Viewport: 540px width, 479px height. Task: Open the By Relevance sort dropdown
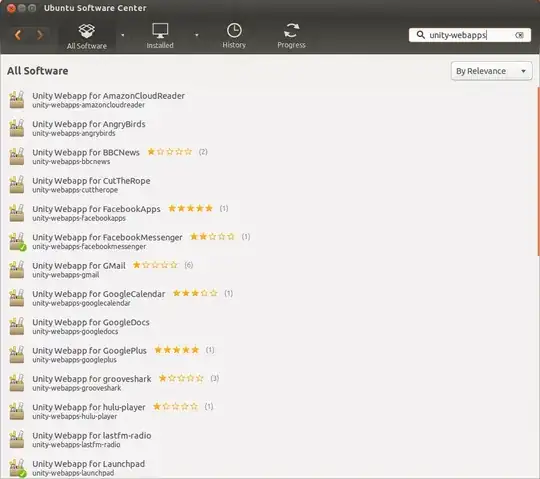click(x=491, y=71)
